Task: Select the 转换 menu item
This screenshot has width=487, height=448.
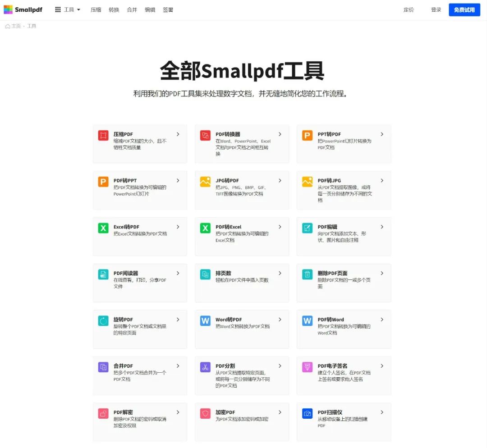Action: (114, 9)
